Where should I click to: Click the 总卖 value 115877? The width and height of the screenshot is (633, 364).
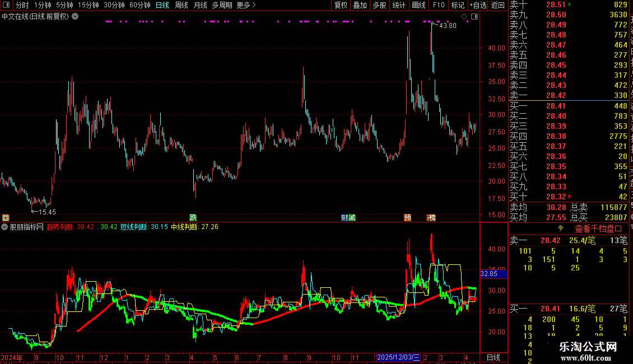coord(614,207)
